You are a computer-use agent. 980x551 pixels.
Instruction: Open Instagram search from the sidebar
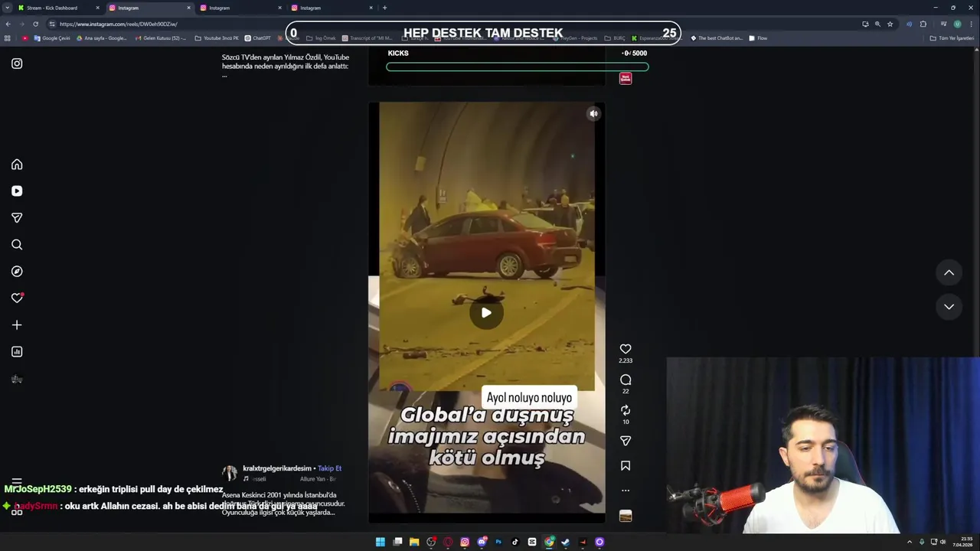click(17, 245)
